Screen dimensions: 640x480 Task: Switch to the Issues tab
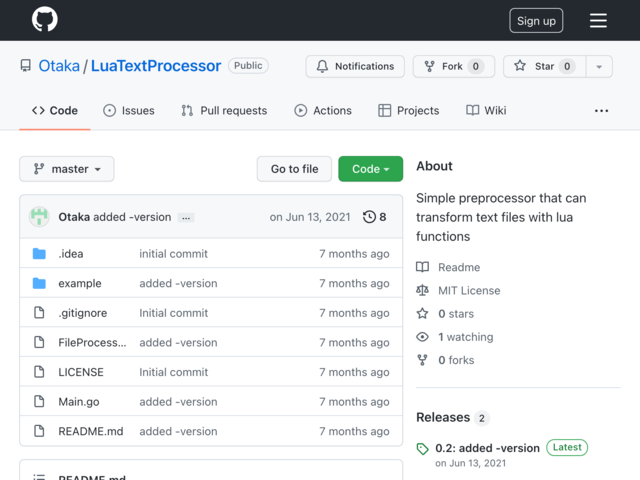(129, 111)
